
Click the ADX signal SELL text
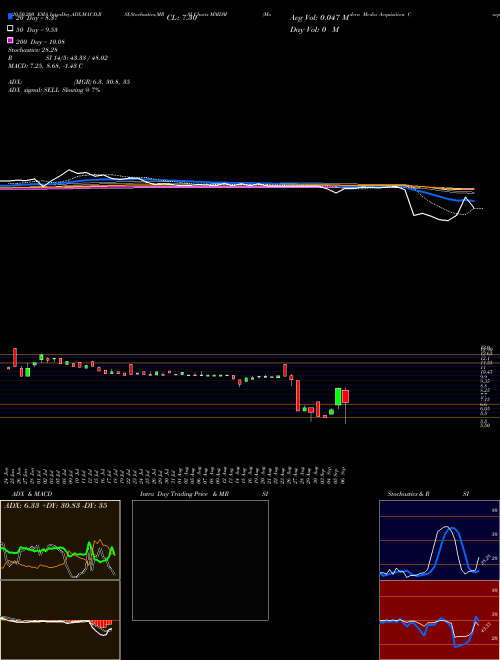point(54,90)
